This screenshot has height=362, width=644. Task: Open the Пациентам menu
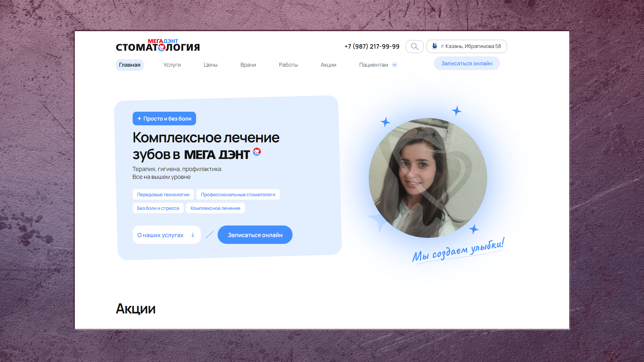tap(373, 65)
